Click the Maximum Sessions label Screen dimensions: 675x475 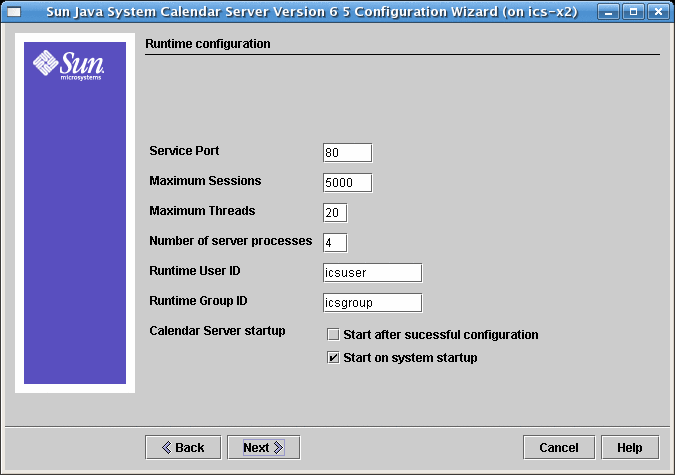205,181
